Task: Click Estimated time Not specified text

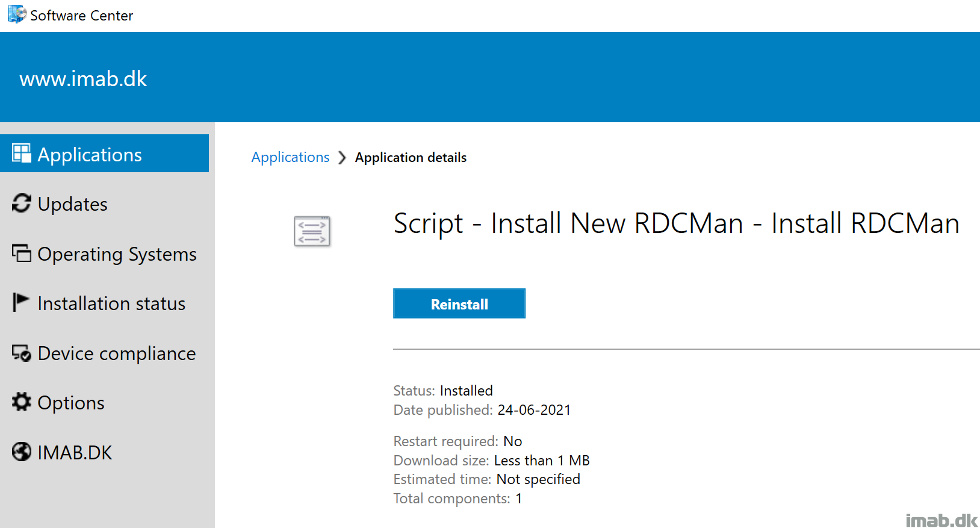Action: 487,479
